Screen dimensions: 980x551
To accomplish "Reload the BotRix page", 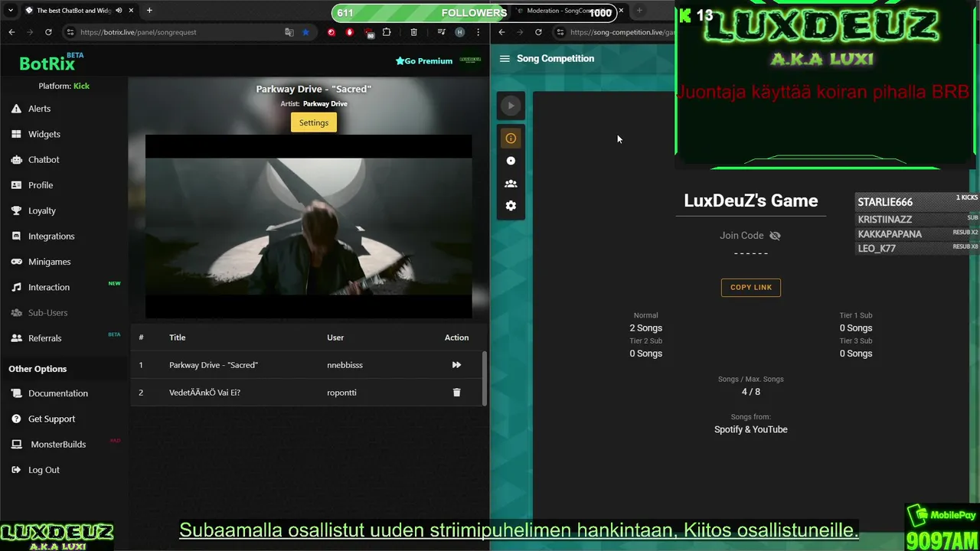I will 48,32.
